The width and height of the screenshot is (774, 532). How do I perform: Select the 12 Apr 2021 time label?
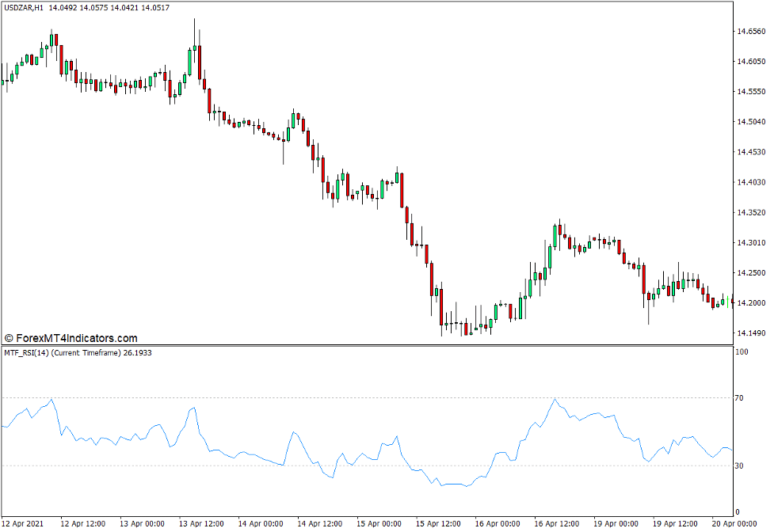point(23,523)
